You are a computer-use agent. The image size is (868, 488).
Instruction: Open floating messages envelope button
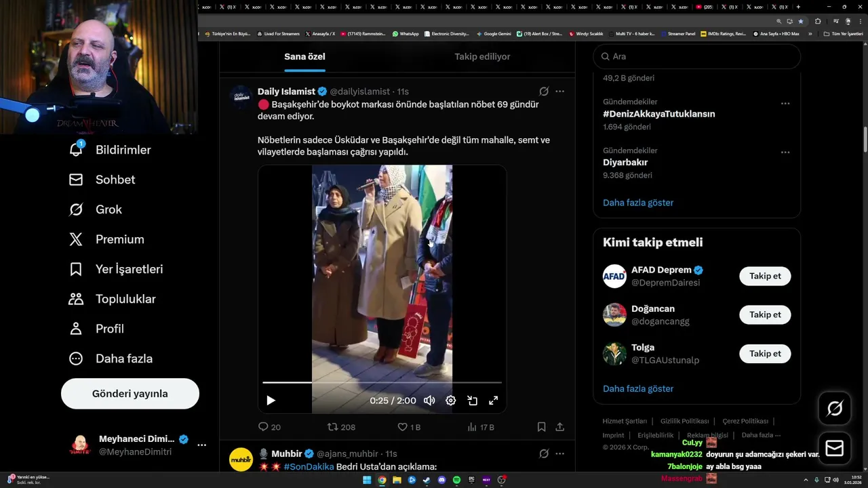coord(835,449)
